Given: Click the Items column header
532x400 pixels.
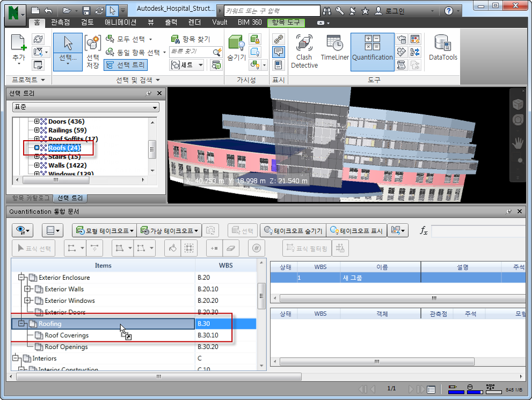Looking at the screenshot, I should (103, 265).
